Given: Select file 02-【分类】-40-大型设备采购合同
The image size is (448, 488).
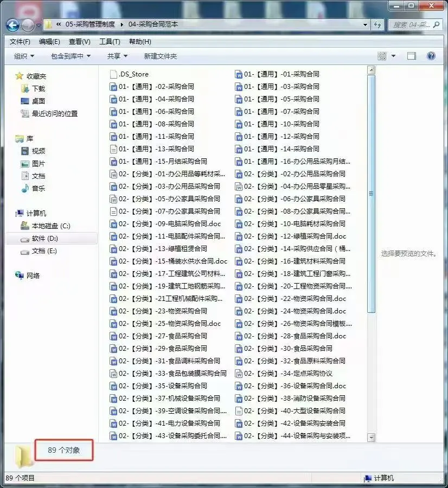Looking at the screenshot, I should (x=290, y=410).
